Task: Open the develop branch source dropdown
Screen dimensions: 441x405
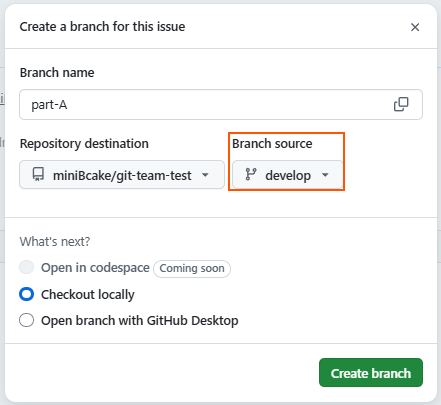Action: [288, 175]
